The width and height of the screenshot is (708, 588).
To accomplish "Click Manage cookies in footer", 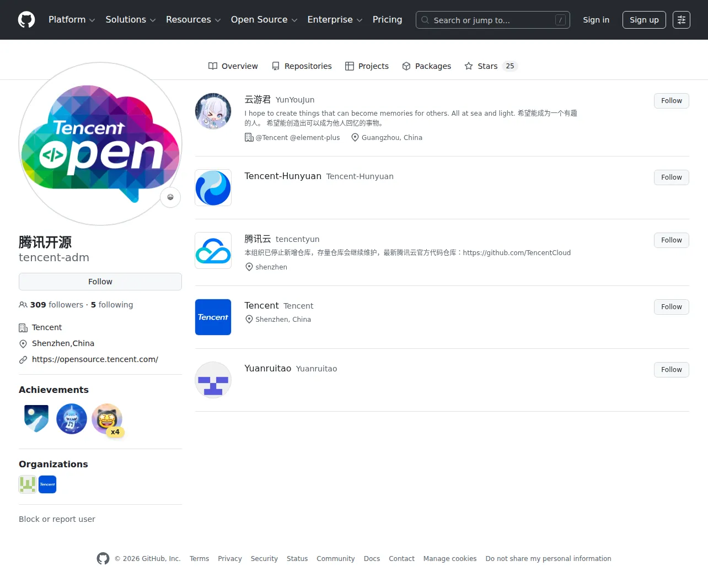I will pos(450,559).
